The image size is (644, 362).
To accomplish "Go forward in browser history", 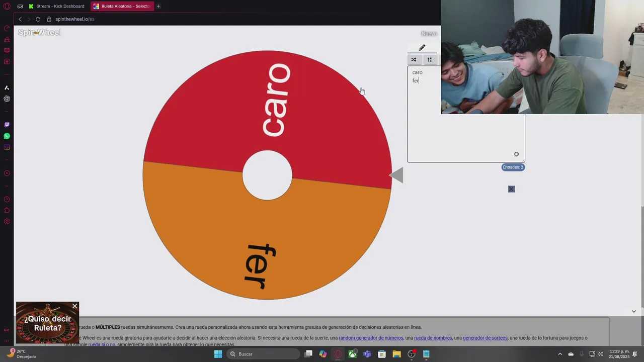I will coord(29,19).
